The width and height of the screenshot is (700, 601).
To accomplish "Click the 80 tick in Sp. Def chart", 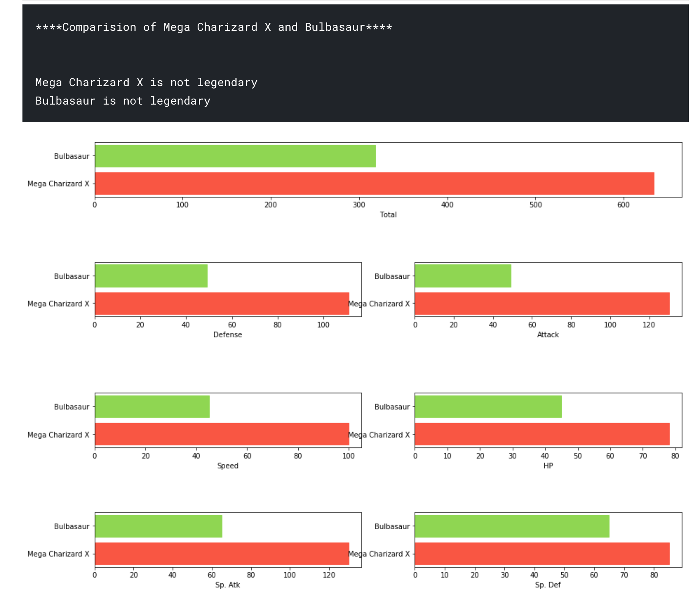I will (x=654, y=575).
